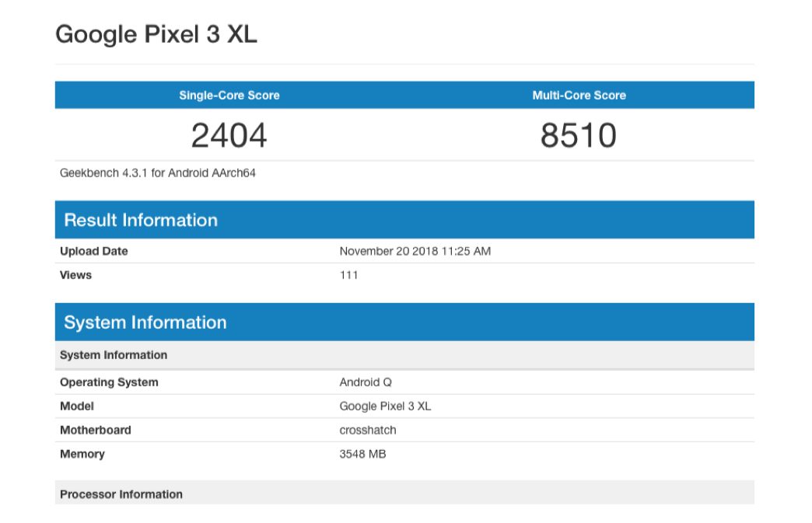Select the Motherboard row label
Screen dimensions: 812x523
click(x=96, y=430)
